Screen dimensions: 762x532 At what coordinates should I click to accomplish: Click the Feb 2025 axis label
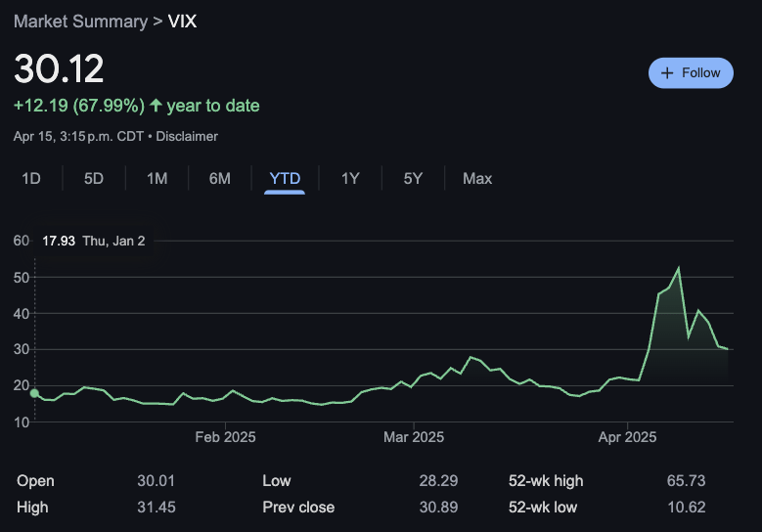[226, 437]
